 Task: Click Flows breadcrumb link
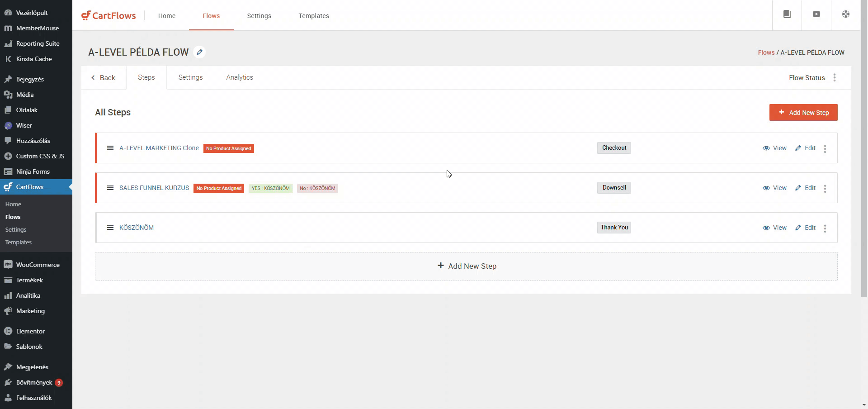pos(766,52)
